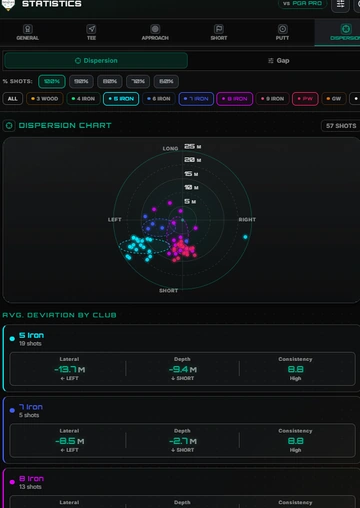Go to the Putt tab
This screenshot has width=360, height=508.
282,32
